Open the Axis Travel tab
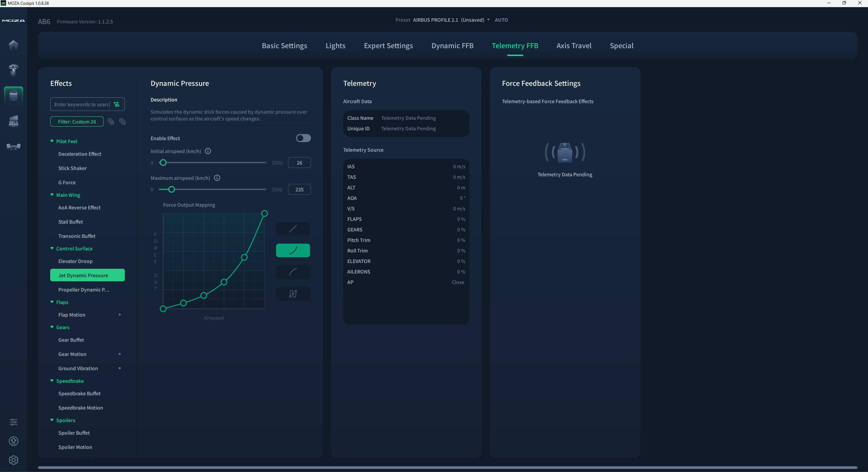 pyautogui.click(x=574, y=45)
